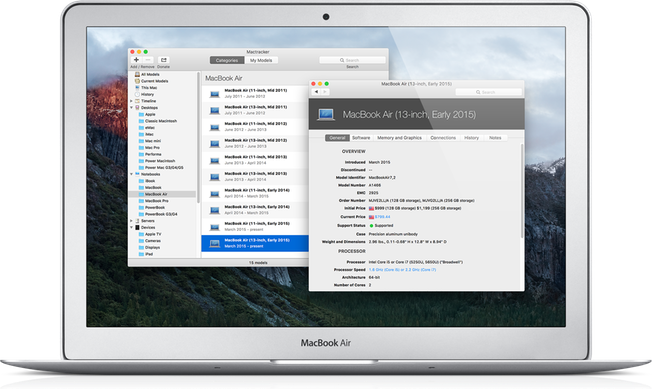Select MacBook Air (11-inch, Mid 2011) row
652x389 pixels.
(x=255, y=94)
